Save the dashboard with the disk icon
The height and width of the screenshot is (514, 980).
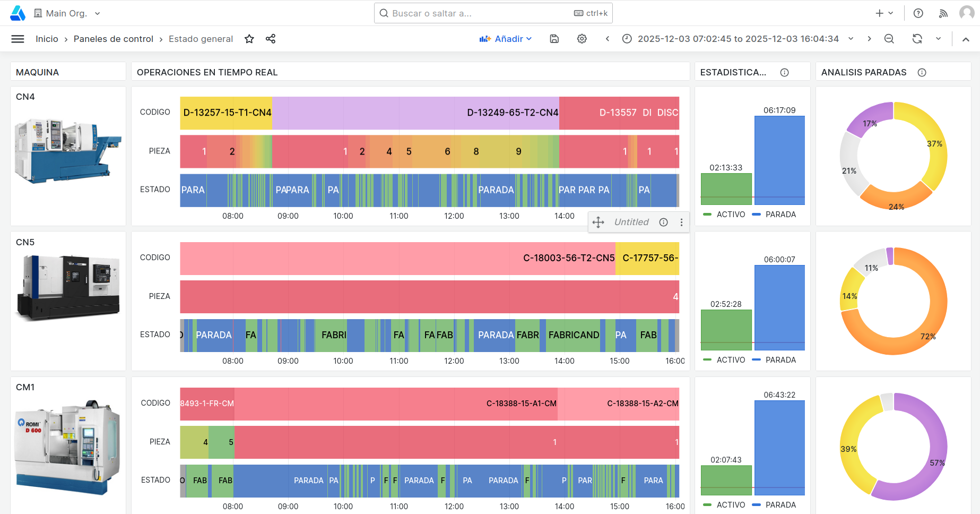click(554, 39)
